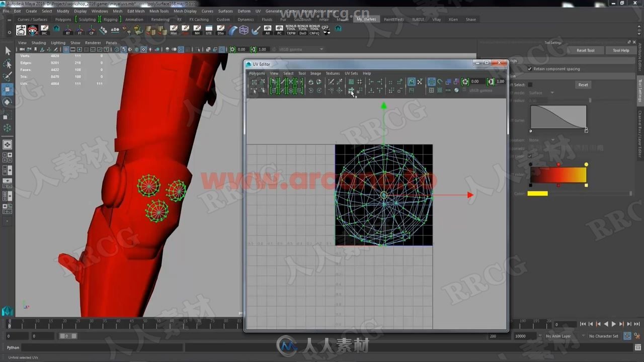The width and height of the screenshot is (644, 362).
Task: Toggle the falloff color checkbox
Action: click(x=530, y=156)
